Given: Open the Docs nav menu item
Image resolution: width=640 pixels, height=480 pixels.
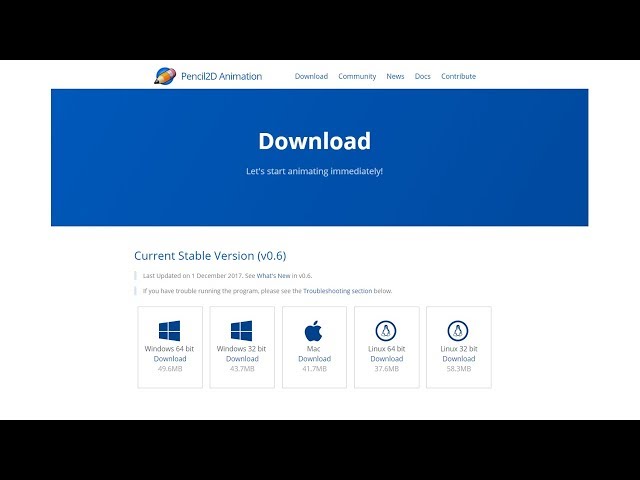Looking at the screenshot, I should tap(422, 76).
